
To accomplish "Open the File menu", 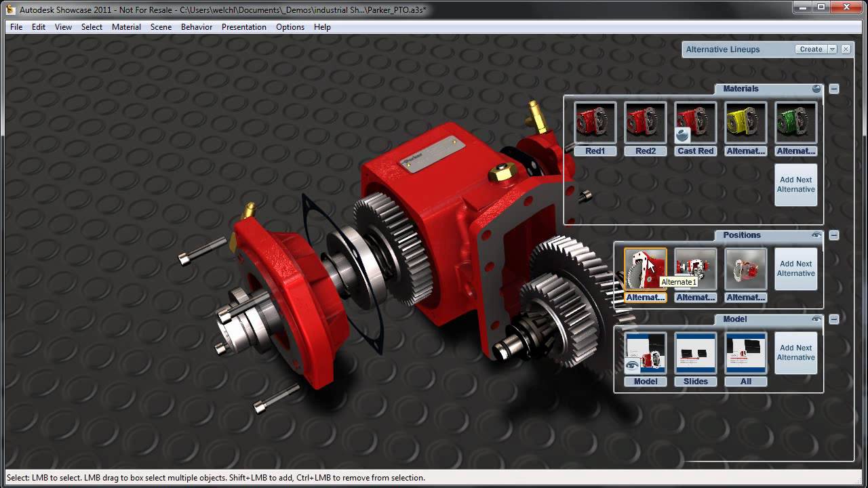I will (x=16, y=27).
